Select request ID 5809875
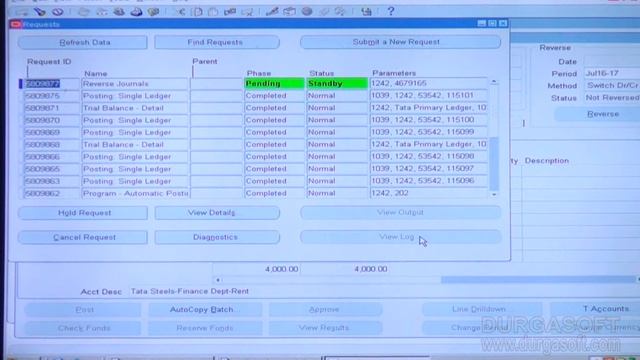The height and width of the screenshot is (360, 640). pos(52,96)
